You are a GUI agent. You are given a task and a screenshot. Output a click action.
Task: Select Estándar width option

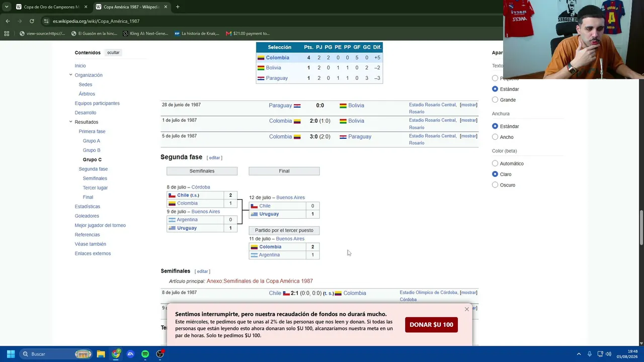pyautogui.click(x=495, y=126)
